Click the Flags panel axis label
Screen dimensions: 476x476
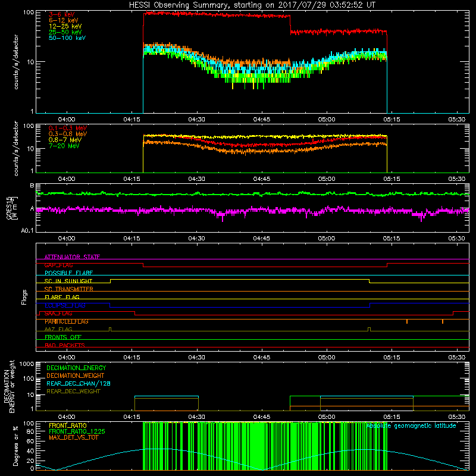click(24, 297)
